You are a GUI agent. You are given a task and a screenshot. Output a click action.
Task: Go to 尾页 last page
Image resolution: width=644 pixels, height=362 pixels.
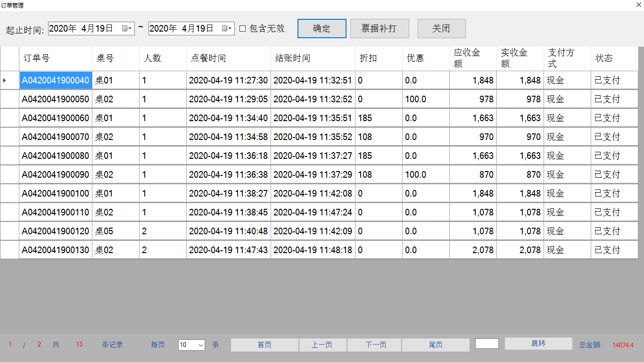pos(436,345)
